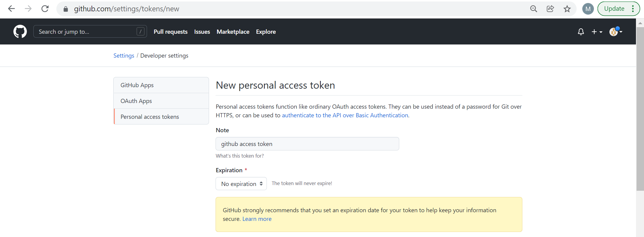
Task: Click the share page icon in the address bar
Action: (550, 9)
